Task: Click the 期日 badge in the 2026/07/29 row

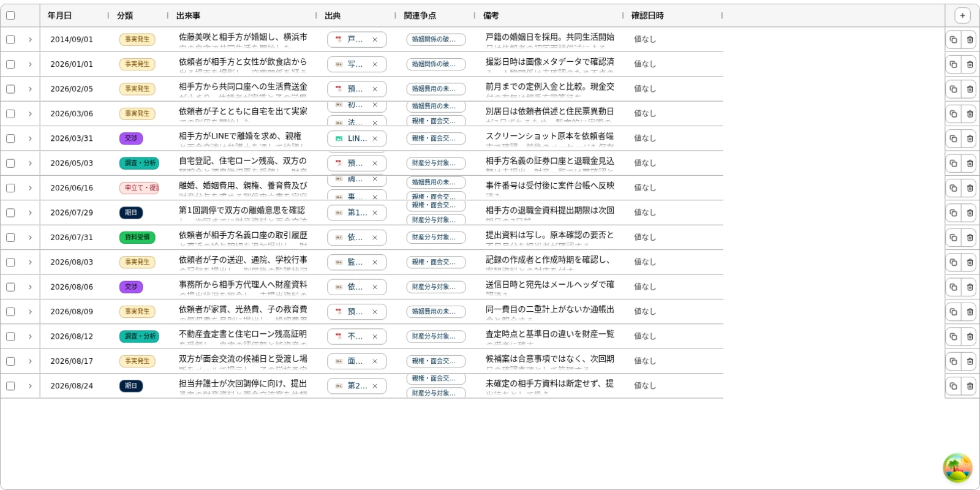Action: [x=131, y=213]
